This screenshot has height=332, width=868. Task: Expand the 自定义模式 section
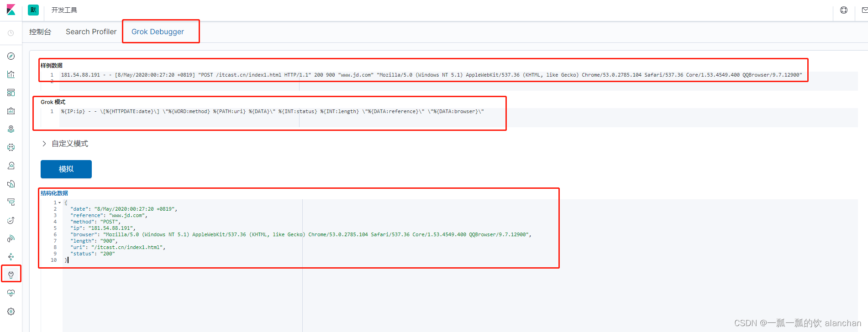pos(65,144)
